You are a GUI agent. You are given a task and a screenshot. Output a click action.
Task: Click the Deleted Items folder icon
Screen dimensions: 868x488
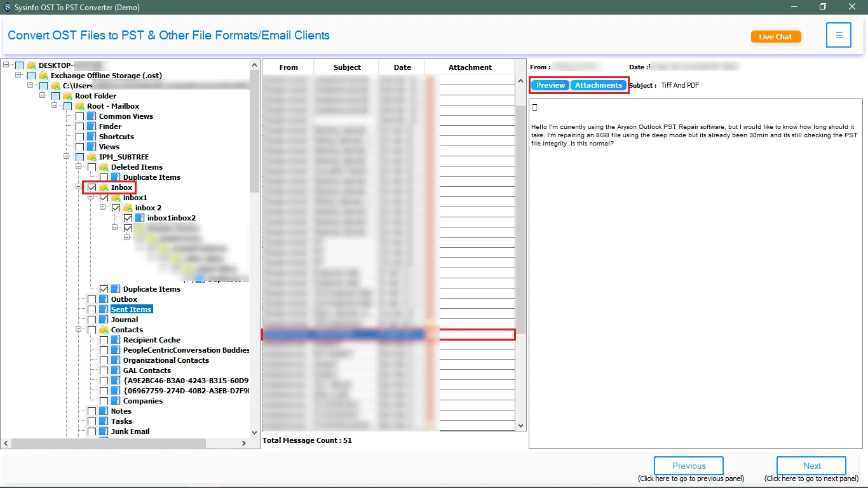click(x=104, y=167)
